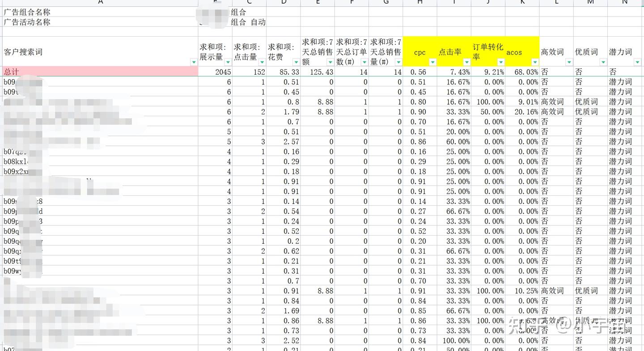Screen dimensions: 644x351
Task: Open filter arrow on 展示量 column
Action: (228, 62)
